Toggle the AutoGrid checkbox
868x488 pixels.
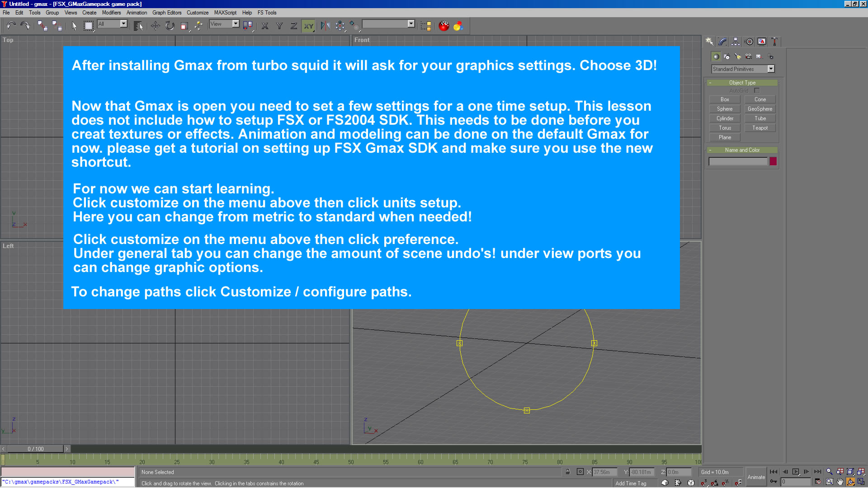tap(757, 91)
